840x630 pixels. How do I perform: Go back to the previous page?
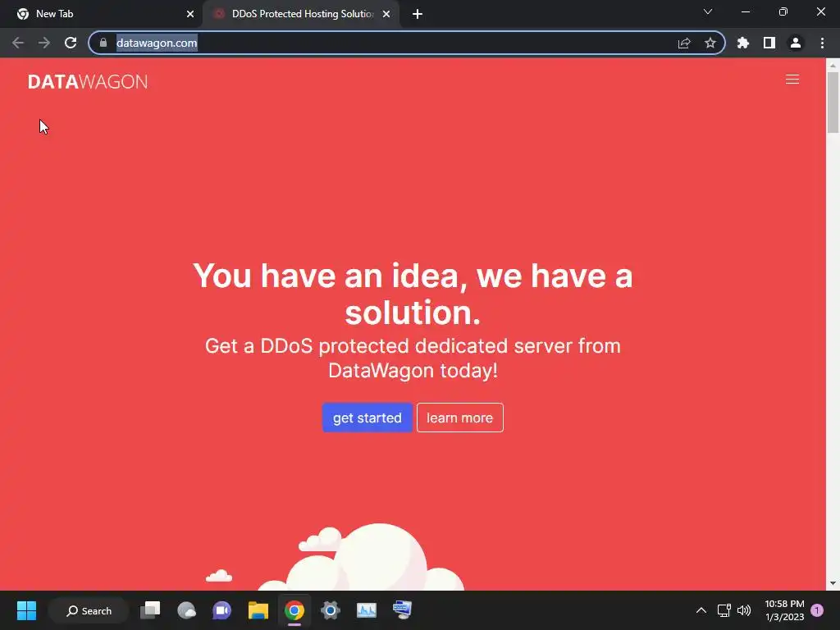click(x=18, y=43)
